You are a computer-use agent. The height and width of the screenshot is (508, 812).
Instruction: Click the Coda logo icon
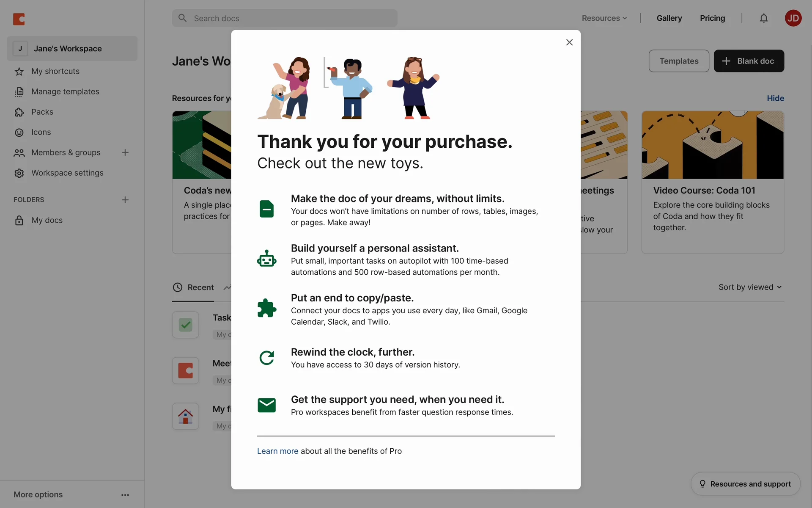coord(19,19)
